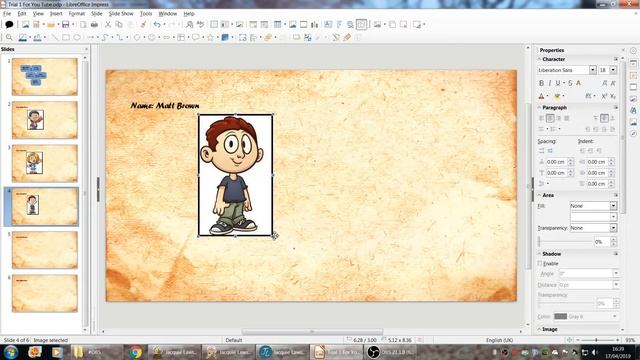Select the Line drawing tool

(54, 38)
